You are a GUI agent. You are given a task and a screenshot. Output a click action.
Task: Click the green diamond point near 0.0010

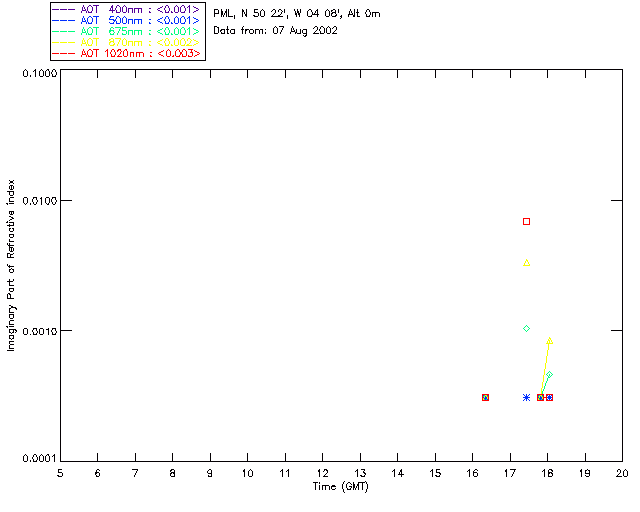pyautogui.click(x=527, y=329)
